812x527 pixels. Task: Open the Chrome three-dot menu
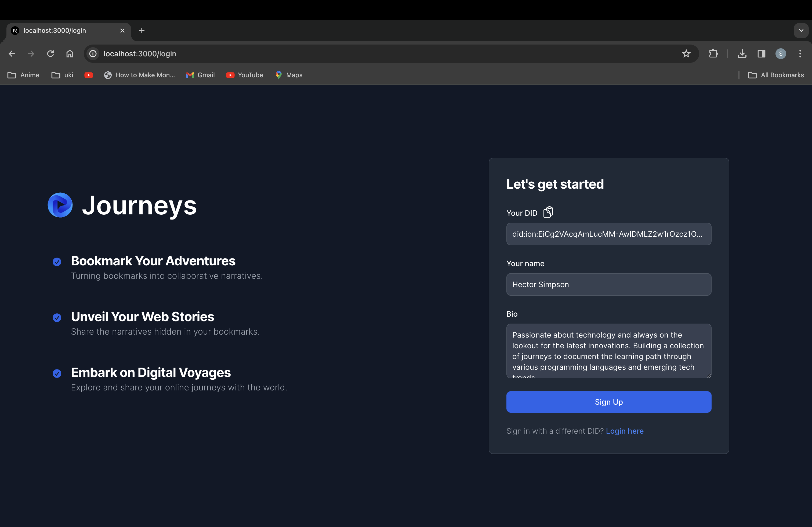coord(800,53)
